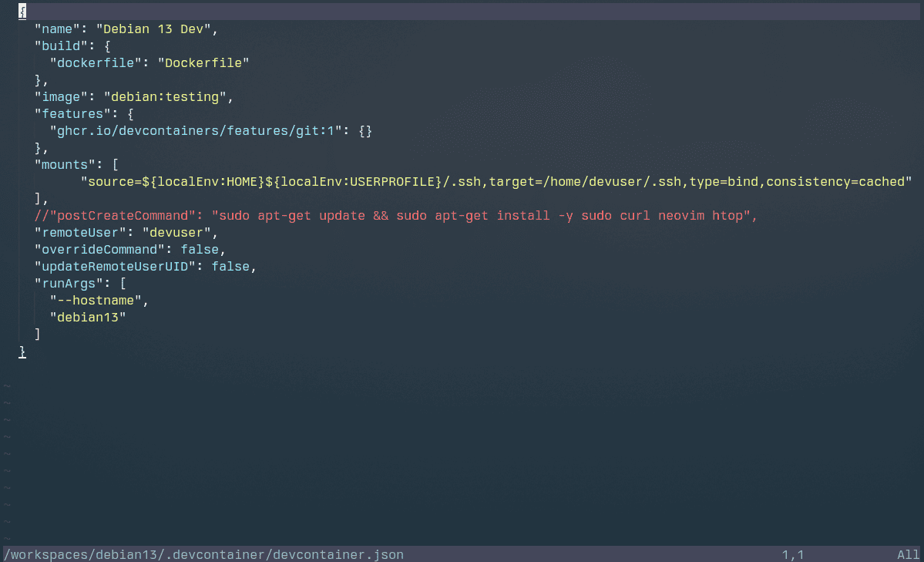Image resolution: width=924 pixels, height=562 pixels.
Task: Click the "debian13" string inside runArgs
Action: (88, 318)
